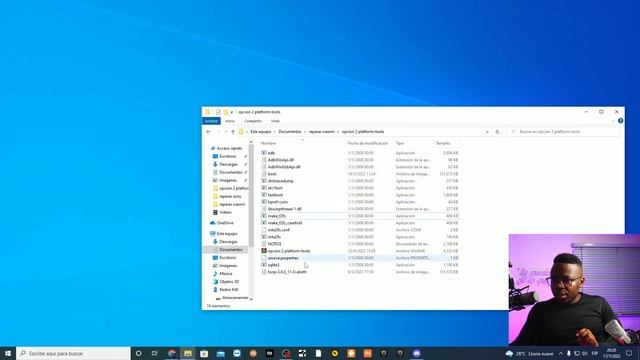Go up one folder level

point(233,132)
